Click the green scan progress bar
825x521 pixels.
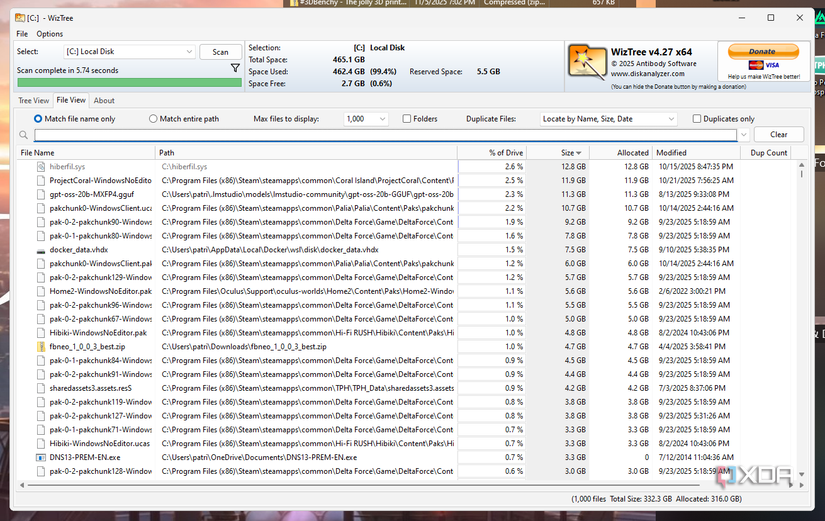click(x=129, y=83)
